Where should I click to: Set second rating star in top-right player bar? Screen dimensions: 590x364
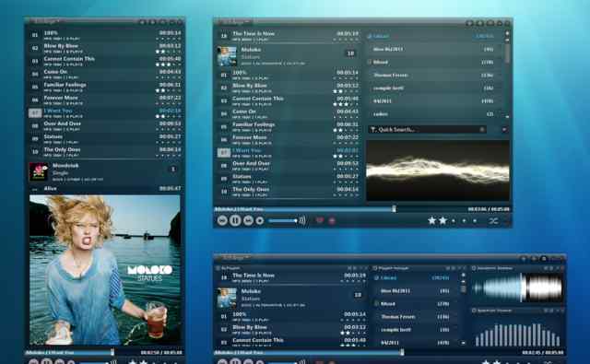point(442,221)
